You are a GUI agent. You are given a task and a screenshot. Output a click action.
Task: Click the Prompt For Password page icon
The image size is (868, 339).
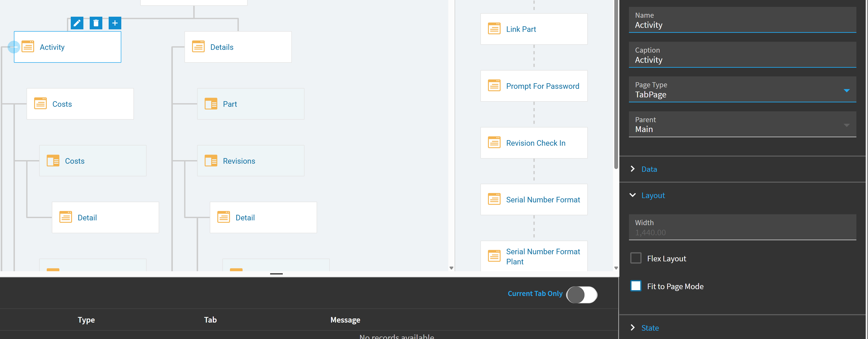494,86
